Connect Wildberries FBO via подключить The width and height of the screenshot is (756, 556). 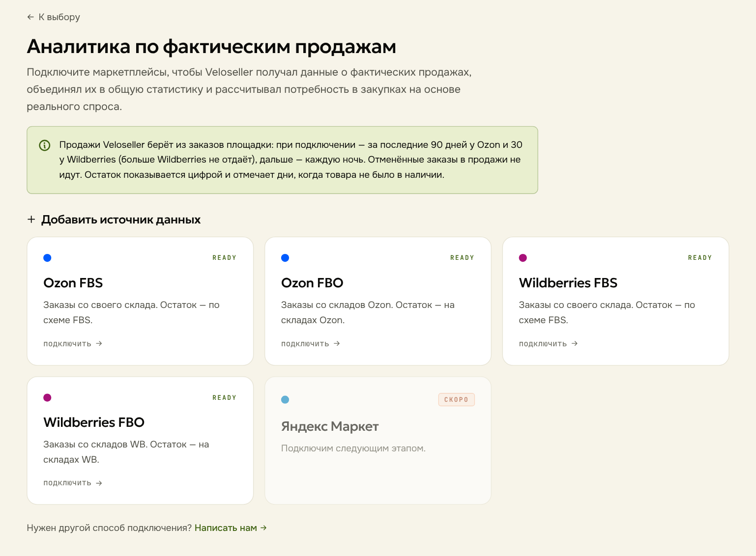pyautogui.click(x=73, y=483)
